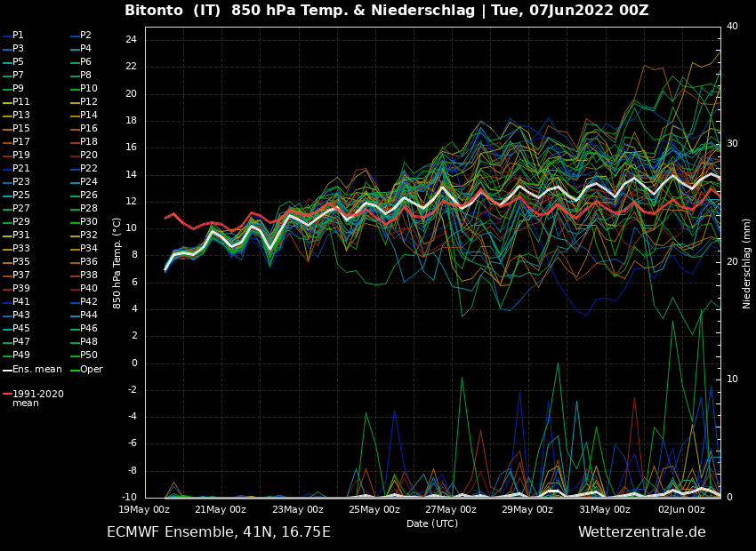Click the P41 legend entry
756x551 pixels.
coord(16,301)
